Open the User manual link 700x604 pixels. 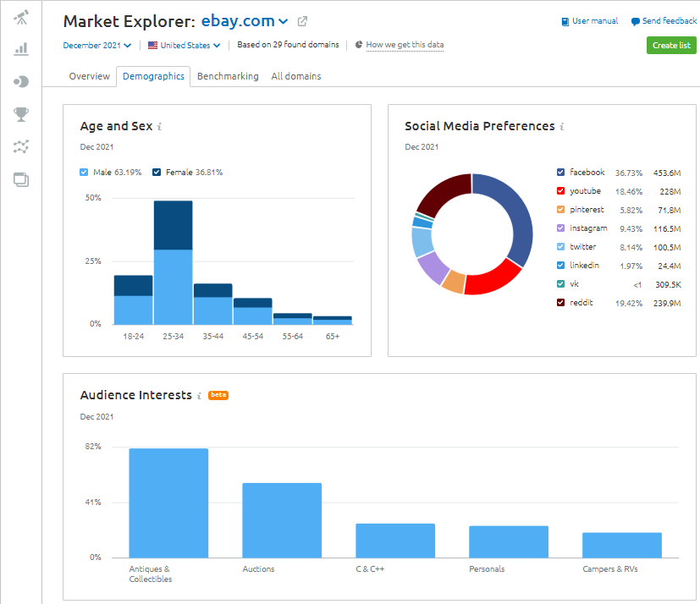pos(595,21)
